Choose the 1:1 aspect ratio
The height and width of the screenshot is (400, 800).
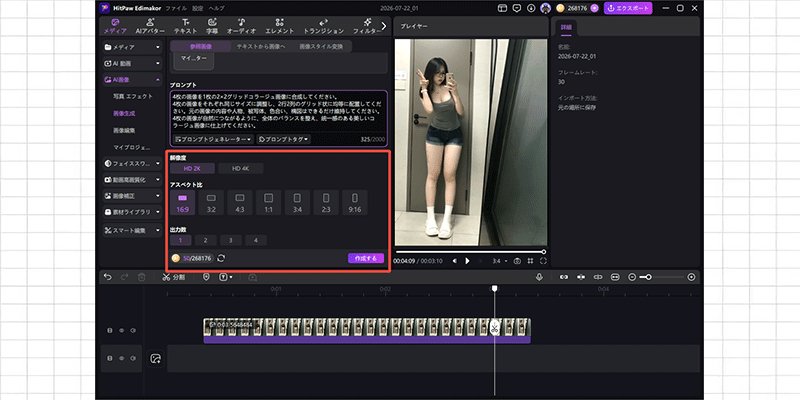(268, 203)
